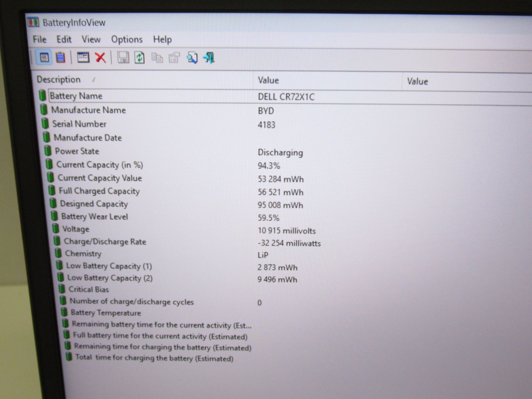Image resolution: width=532 pixels, height=399 pixels.
Task: Click the -32 254 milliwatts value
Action: pyautogui.click(x=289, y=243)
